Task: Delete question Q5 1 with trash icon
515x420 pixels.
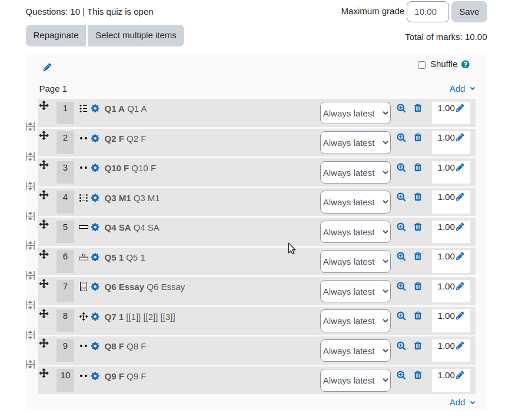Action: 418,257
